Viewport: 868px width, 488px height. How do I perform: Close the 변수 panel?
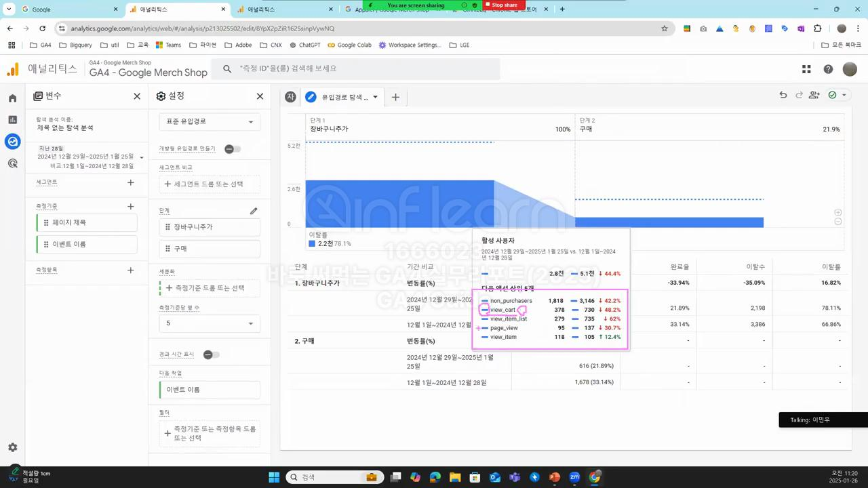137,96
